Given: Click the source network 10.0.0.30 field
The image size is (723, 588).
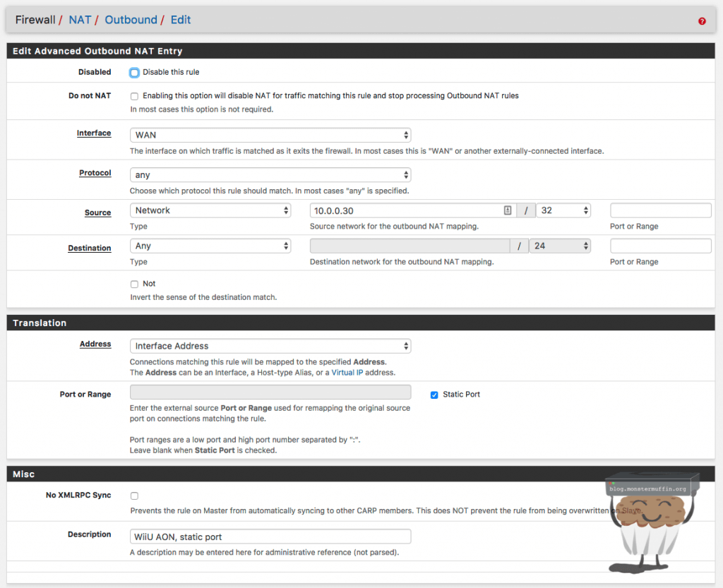Looking at the screenshot, I should (x=405, y=210).
